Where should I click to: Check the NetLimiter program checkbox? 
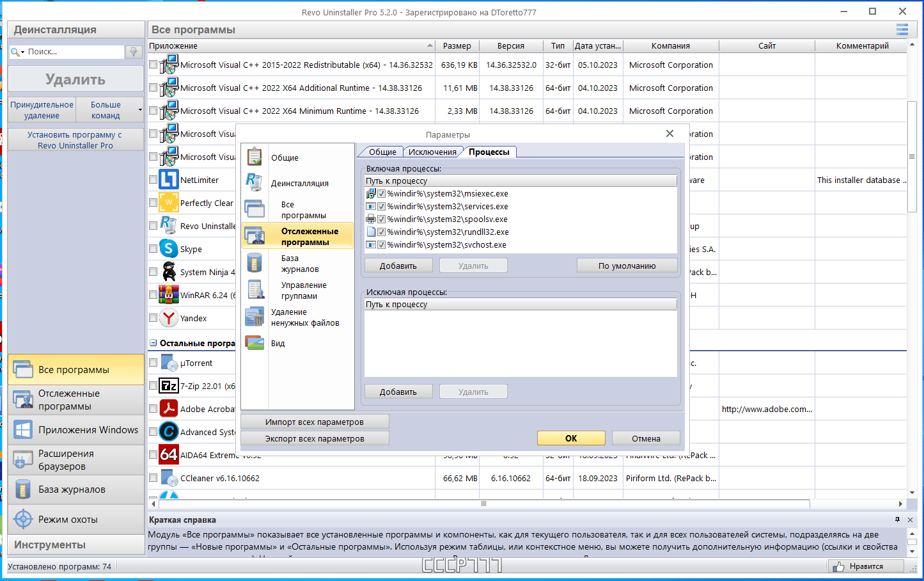pos(153,180)
